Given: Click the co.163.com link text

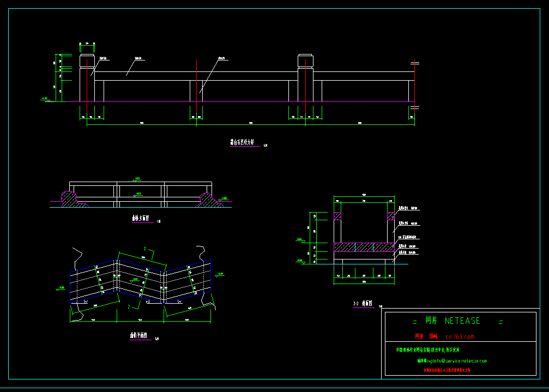Looking at the screenshot, I should point(460,337).
